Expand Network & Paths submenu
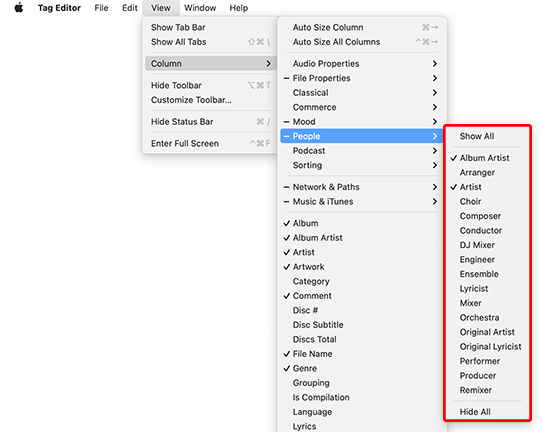The width and height of the screenshot is (543, 432). [x=362, y=187]
